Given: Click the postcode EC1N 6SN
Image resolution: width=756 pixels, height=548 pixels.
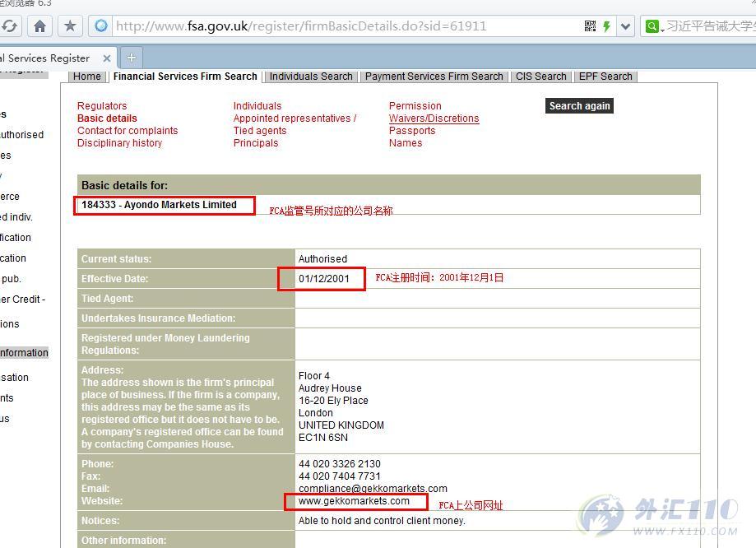Looking at the screenshot, I should point(323,438).
